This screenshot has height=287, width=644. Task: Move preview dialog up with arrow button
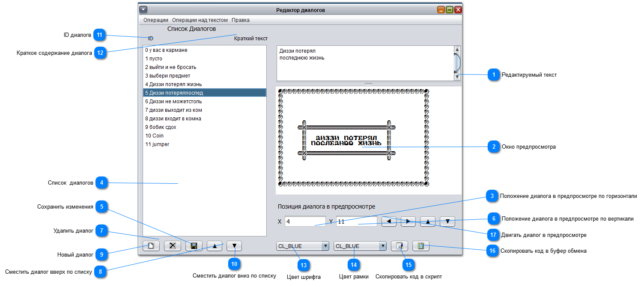tap(428, 221)
